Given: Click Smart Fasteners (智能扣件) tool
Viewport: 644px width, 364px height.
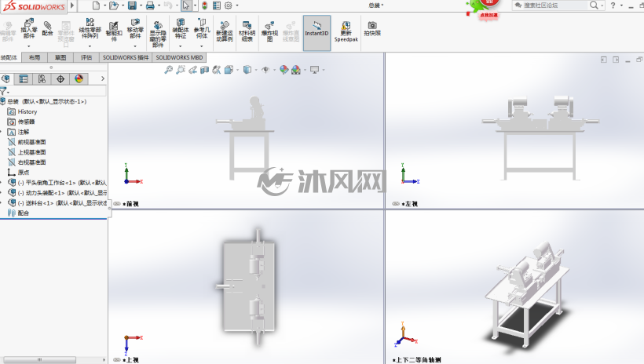Looking at the screenshot, I should [x=114, y=31].
